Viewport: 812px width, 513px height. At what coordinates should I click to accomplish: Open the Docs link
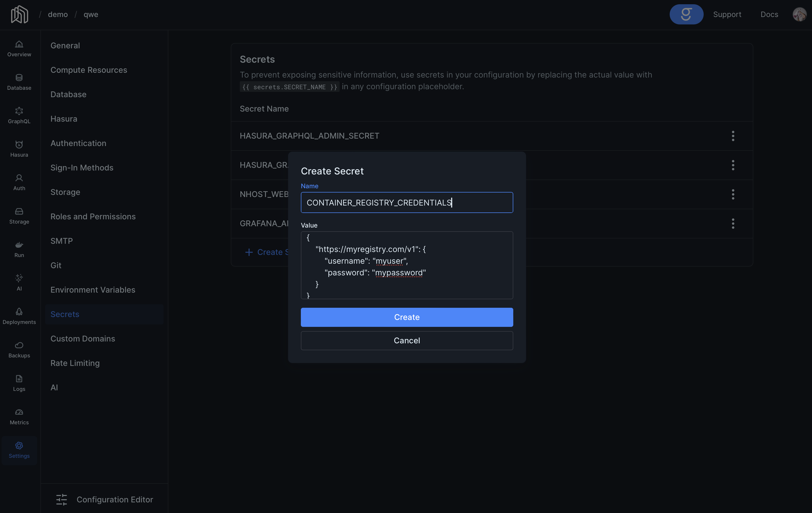coord(769,15)
